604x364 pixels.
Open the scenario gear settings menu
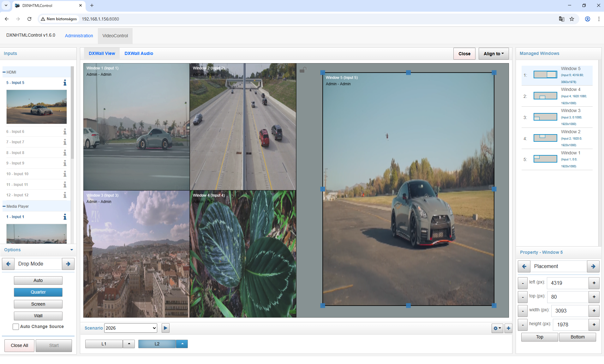tap(497, 328)
